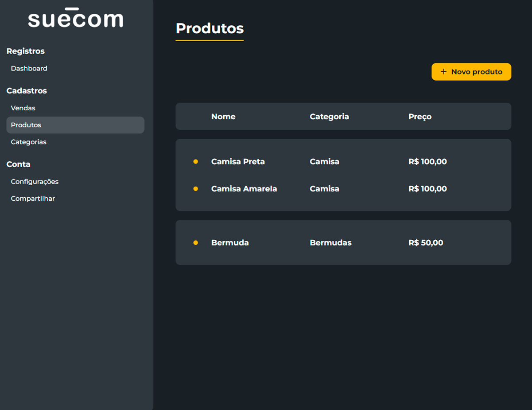Screen dimensions: 532x410
Task: Select Produtos in the sidebar
Action: [26, 125]
